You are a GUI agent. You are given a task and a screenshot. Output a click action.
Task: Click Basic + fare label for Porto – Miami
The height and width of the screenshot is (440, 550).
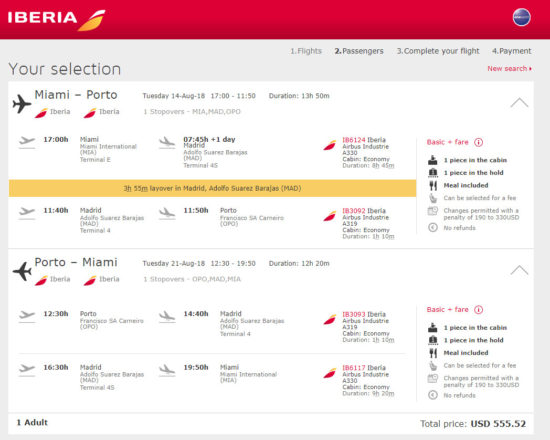tap(447, 309)
